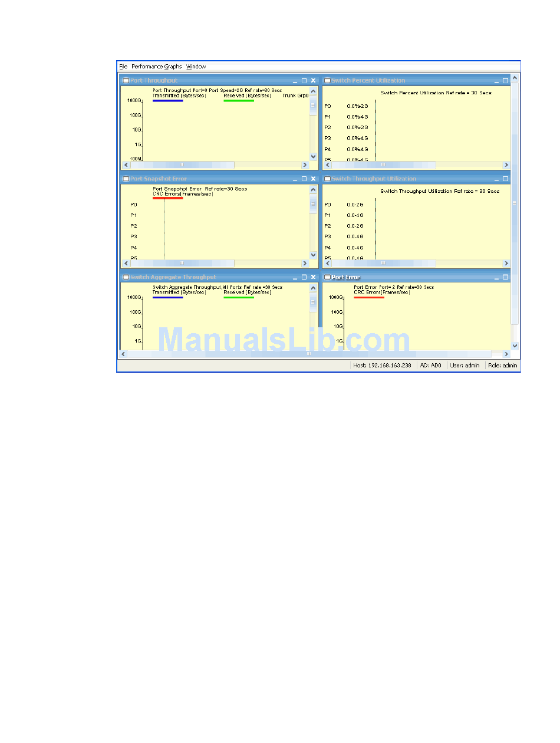Screen dimensions: 560x743
Task: Click the Port Error window title icon
Action: 327,277
